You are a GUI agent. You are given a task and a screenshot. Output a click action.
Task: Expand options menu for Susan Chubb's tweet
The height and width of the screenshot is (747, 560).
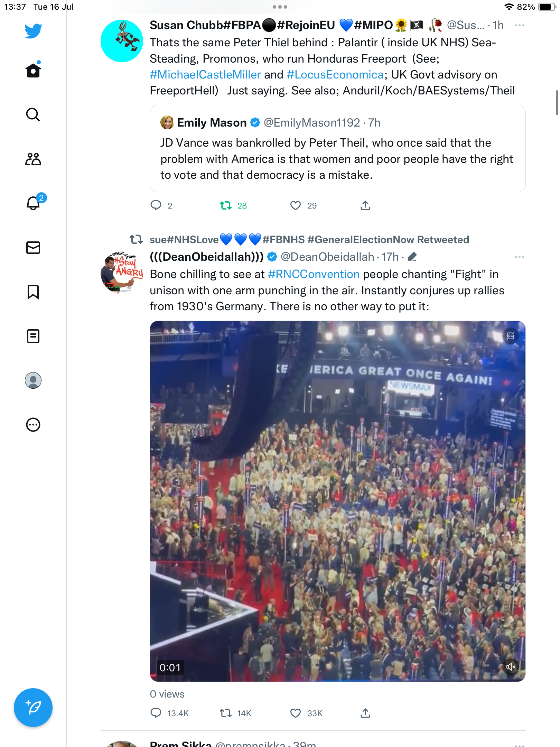coord(519,25)
